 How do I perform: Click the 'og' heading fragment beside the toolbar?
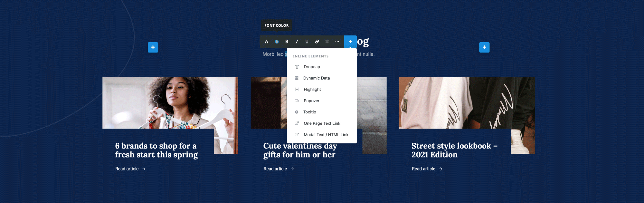tap(363, 42)
